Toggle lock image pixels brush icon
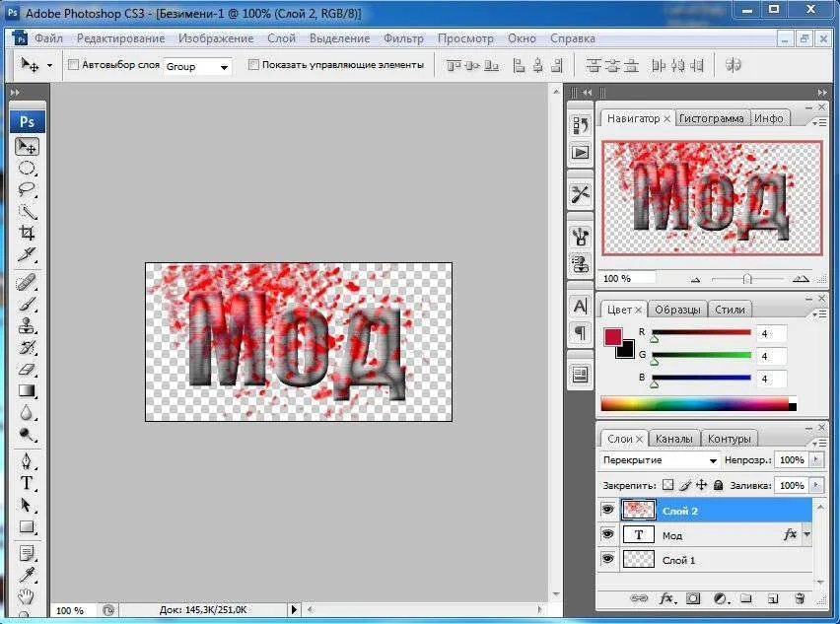Screen dimensions: 840x624 (684, 485)
